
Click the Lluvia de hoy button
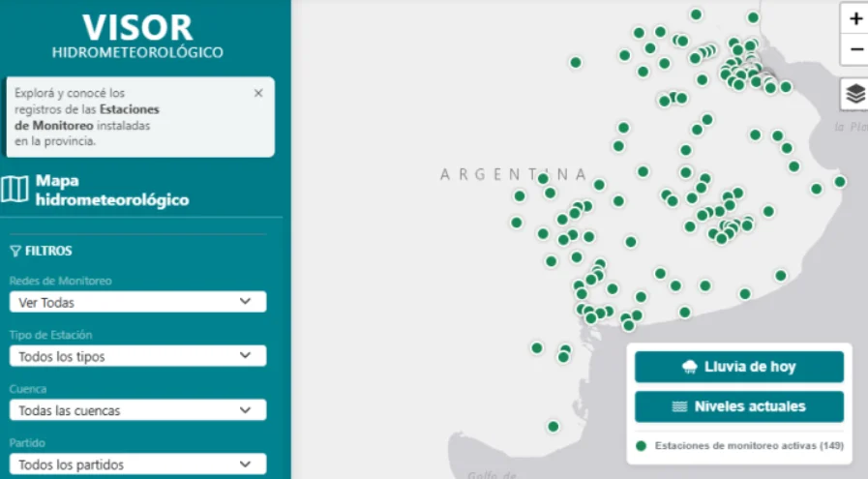tap(739, 367)
